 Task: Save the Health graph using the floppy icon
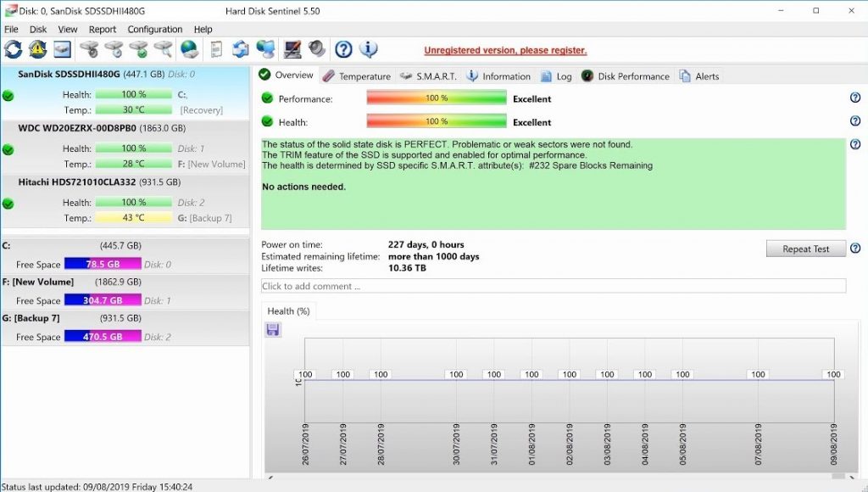coord(274,330)
